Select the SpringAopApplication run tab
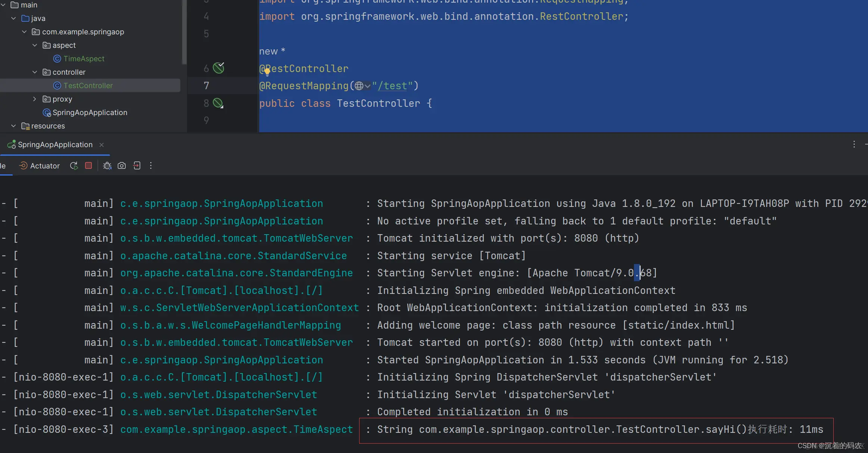The width and height of the screenshot is (868, 453). [55, 145]
